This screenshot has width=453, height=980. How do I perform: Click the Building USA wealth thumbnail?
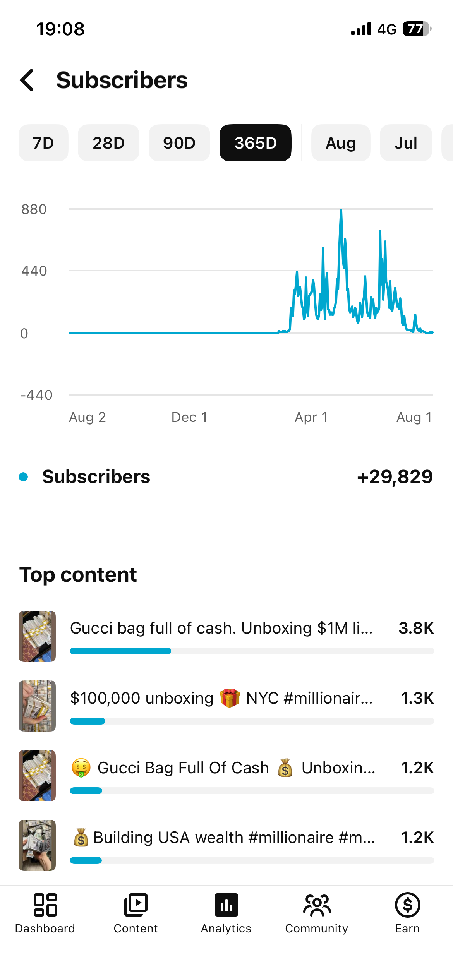click(x=37, y=845)
